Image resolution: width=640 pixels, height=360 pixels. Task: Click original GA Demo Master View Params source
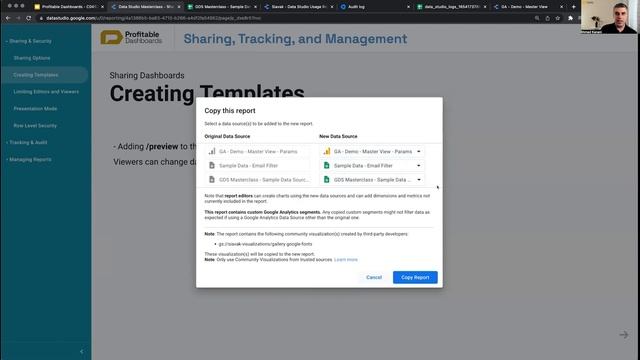click(258, 151)
